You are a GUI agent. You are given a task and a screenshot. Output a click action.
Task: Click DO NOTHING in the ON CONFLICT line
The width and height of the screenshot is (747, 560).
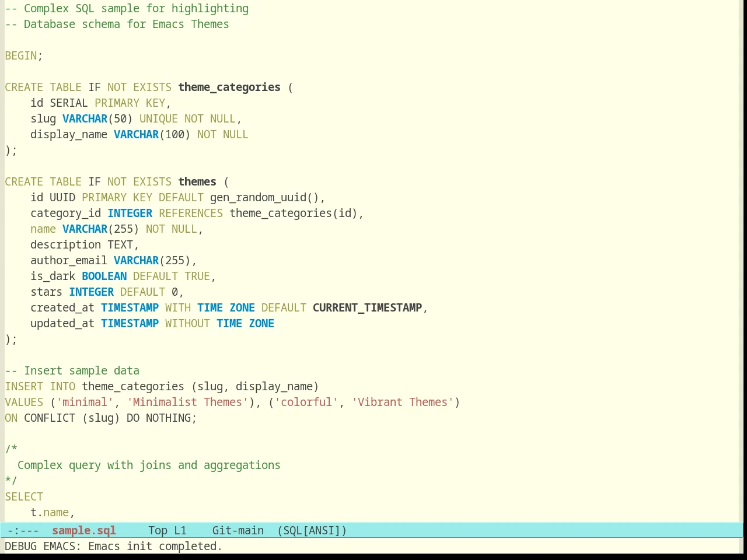159,418
